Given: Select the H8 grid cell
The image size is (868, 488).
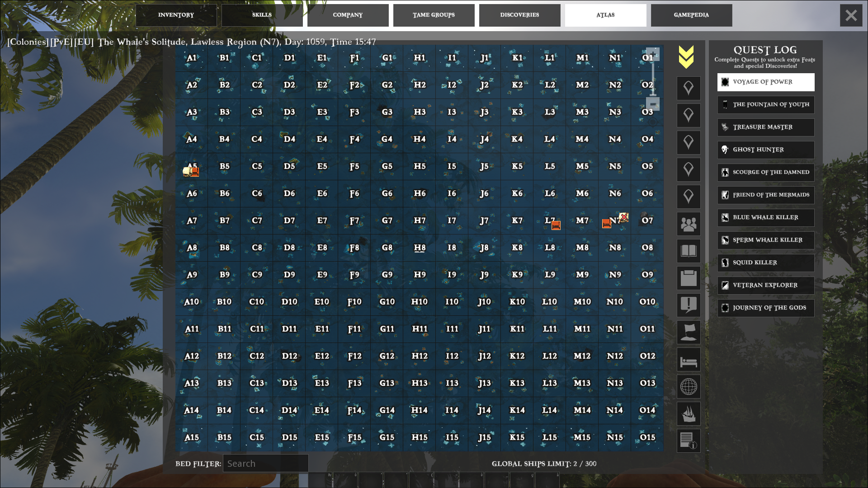Looking at the screenshot, I should [x=420, y=248].
